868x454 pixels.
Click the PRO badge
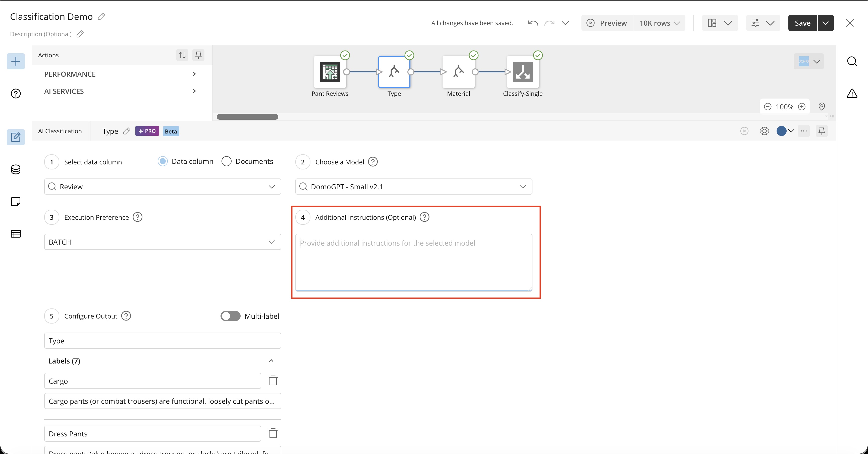coord(147,131)
